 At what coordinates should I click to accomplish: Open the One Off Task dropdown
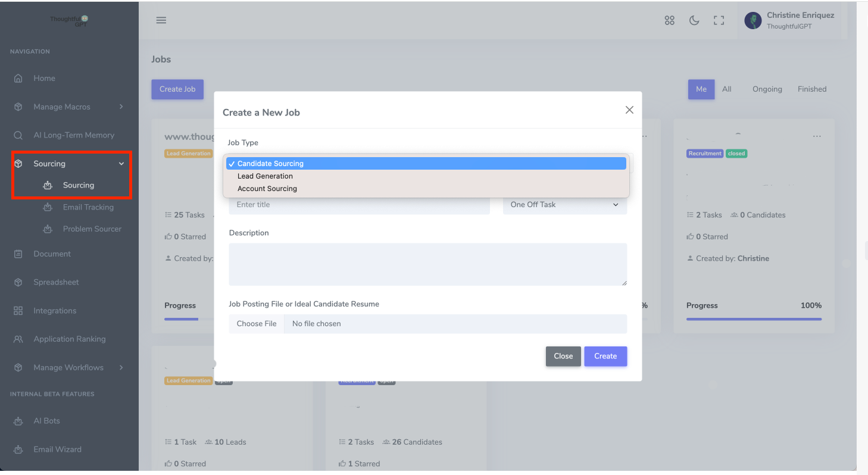click(564, 205)
